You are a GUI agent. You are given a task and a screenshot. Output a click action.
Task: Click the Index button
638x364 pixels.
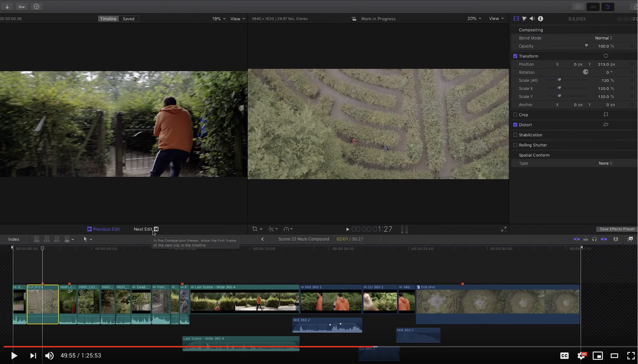tap(14, 239)
